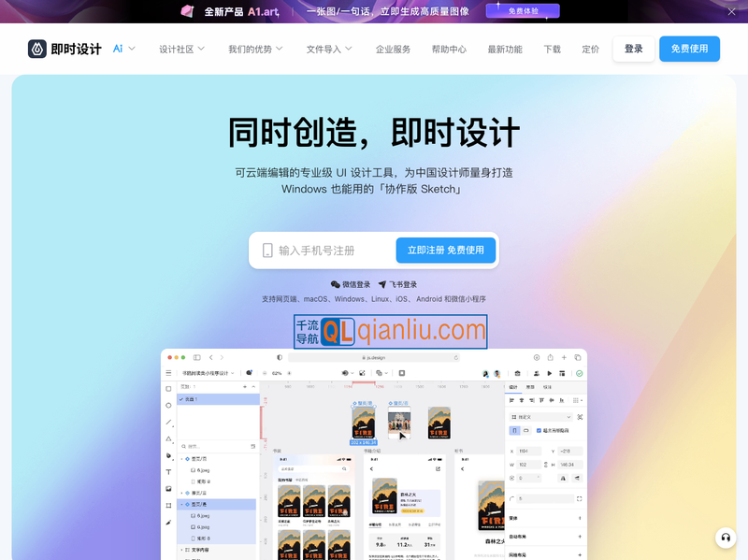The height and width of the screenshot is (560, 748).
Task: Uncheck the 超出元件隐藏 checkbox in the design panel
Action: (x=539, y=430)
